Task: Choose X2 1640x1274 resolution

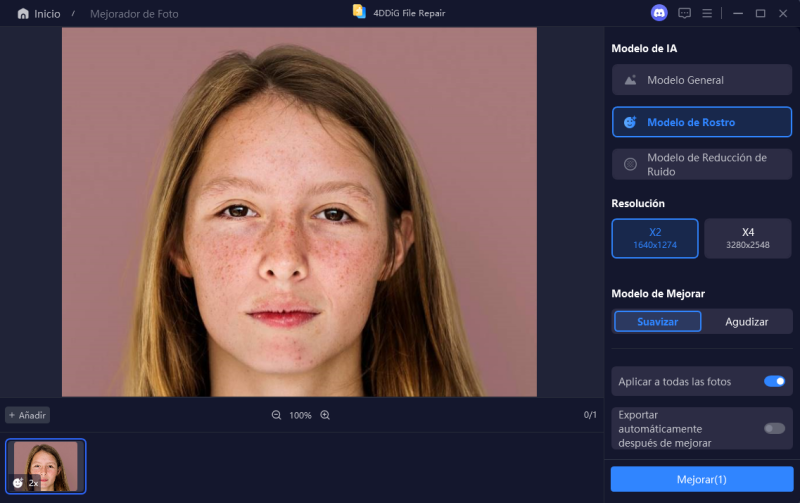Action: pyautogui.click(x=655, y=238)
